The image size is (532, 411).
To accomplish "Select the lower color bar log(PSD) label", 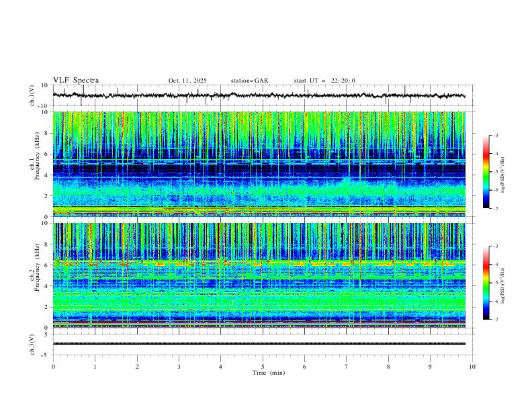I will (502, 285).
